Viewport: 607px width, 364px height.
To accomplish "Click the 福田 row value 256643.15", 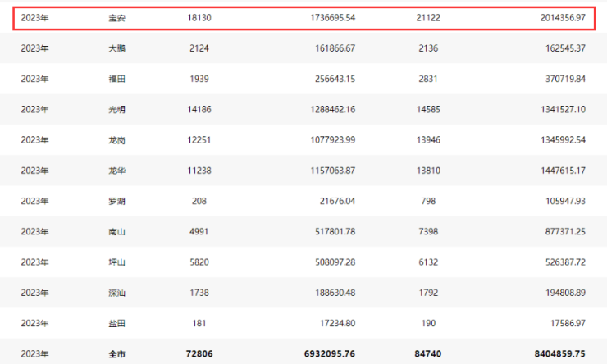I will coord(329,79).
